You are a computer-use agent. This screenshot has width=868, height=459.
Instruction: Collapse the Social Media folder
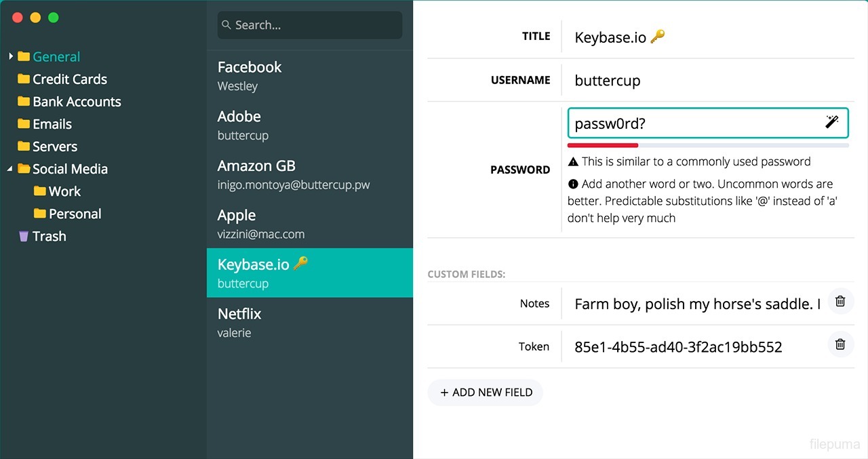click(10, 169)
